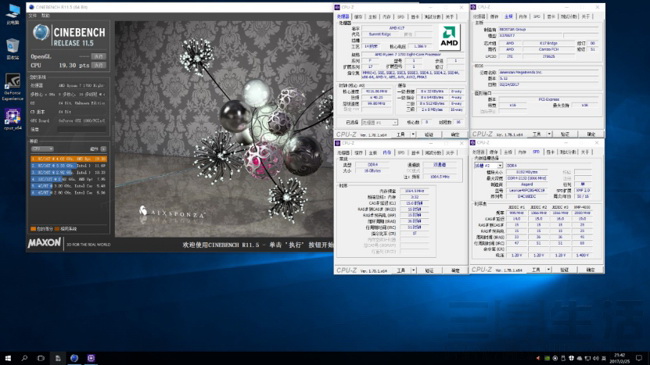Click title bar icon of mainboard CPU-Z window
Screen dimensions: 650x365
(x=473, y=7)
